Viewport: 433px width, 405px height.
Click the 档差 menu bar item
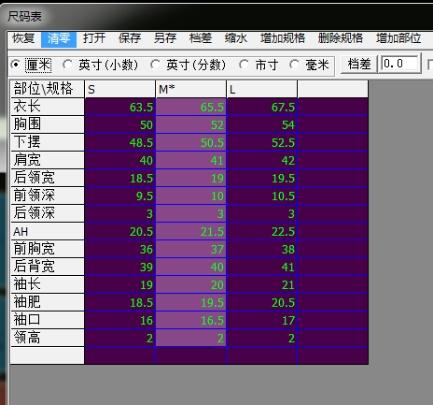201,38
